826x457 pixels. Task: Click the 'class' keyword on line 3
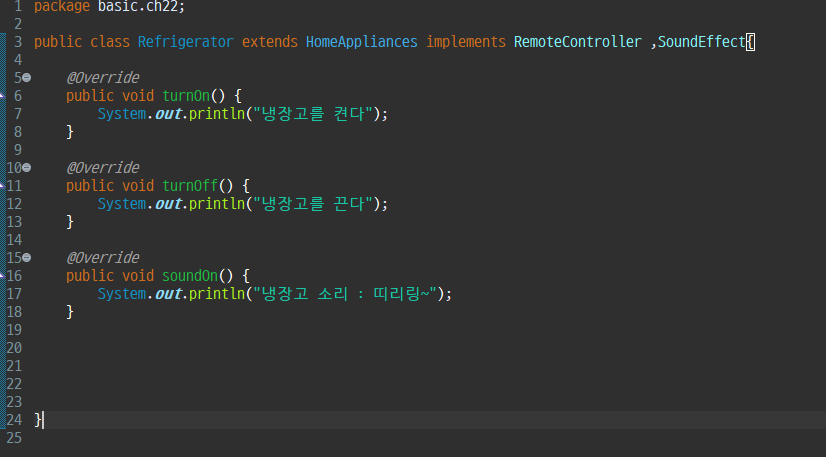(x=110, y=42)
